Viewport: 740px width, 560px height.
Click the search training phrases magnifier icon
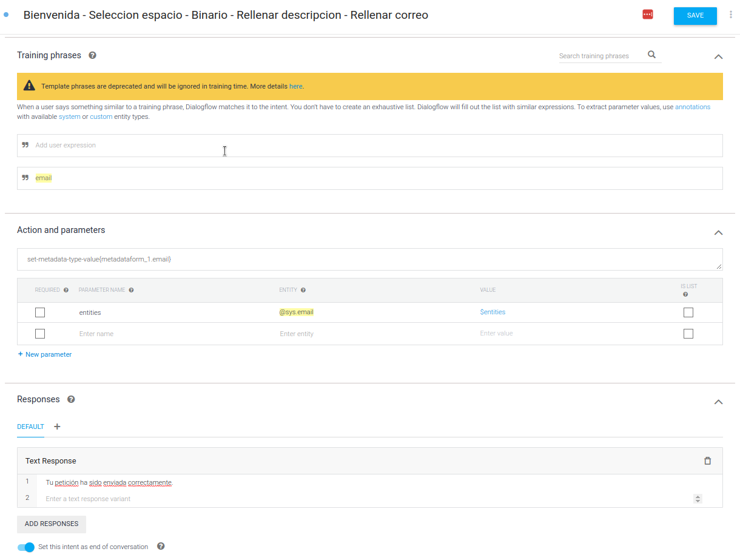pos(651,55)
